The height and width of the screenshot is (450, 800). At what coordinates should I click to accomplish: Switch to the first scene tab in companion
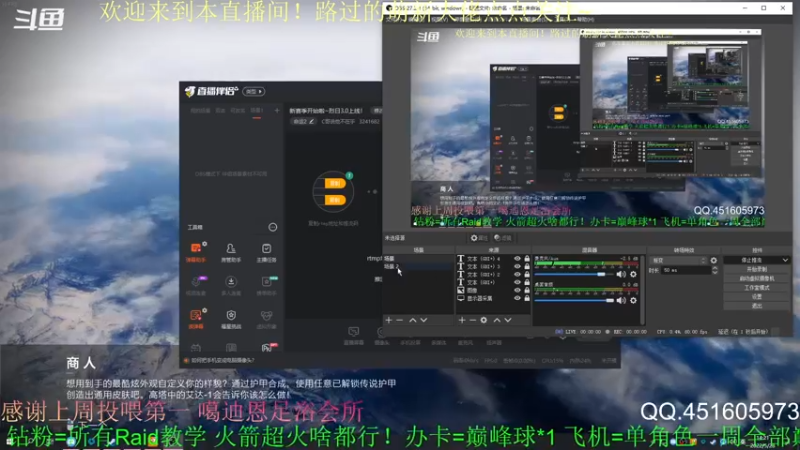(200, 111)
